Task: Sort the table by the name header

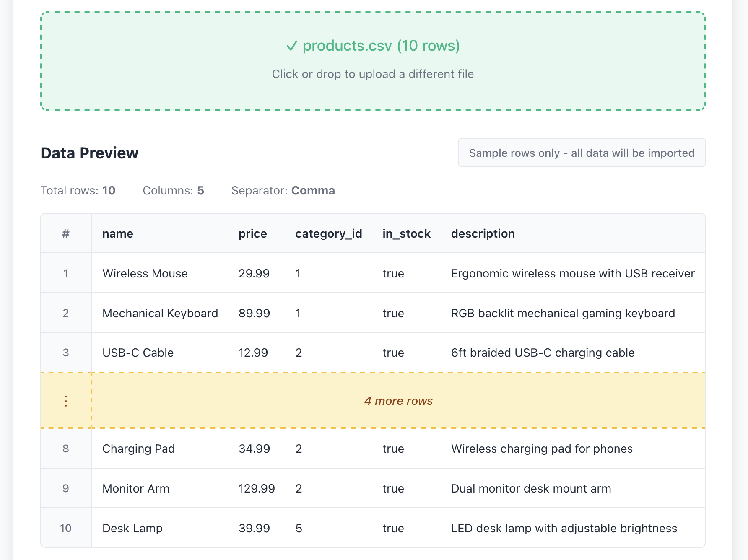Action: [117, 233]
